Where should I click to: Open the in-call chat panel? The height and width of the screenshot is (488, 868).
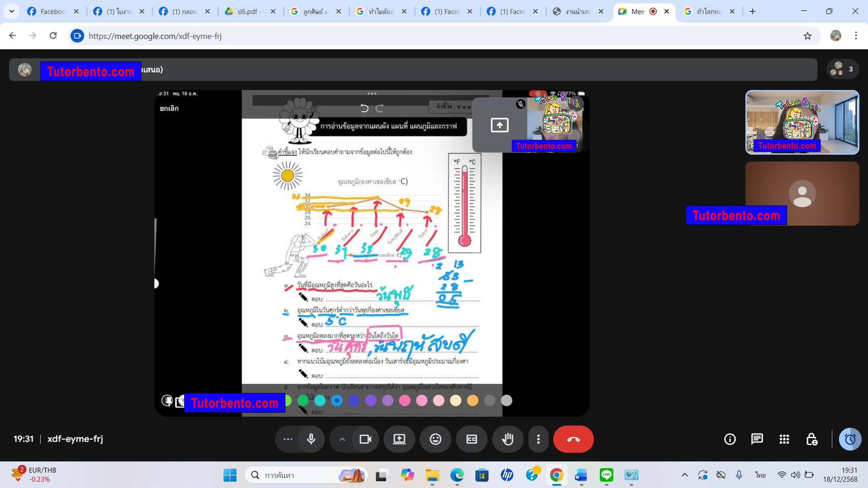pos(757,439)
